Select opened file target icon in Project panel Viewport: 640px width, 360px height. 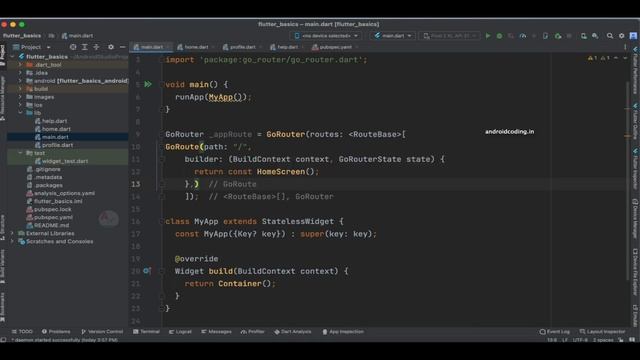[x=73, y=47]
